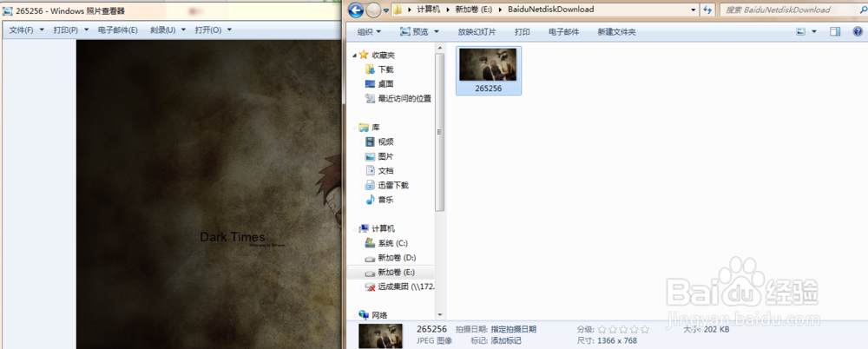Select the 远成集团 network drive

tap(407, 286)
